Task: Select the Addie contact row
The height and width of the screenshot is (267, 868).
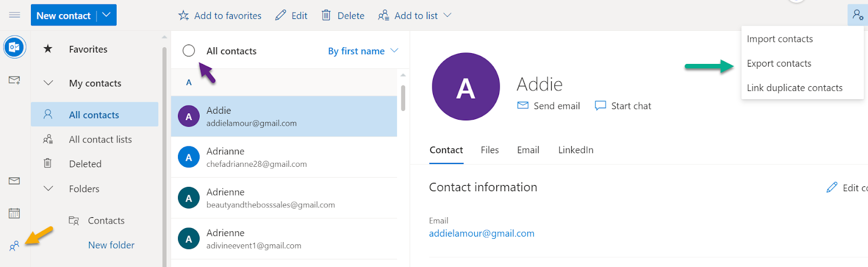Action: coord(284,116)
